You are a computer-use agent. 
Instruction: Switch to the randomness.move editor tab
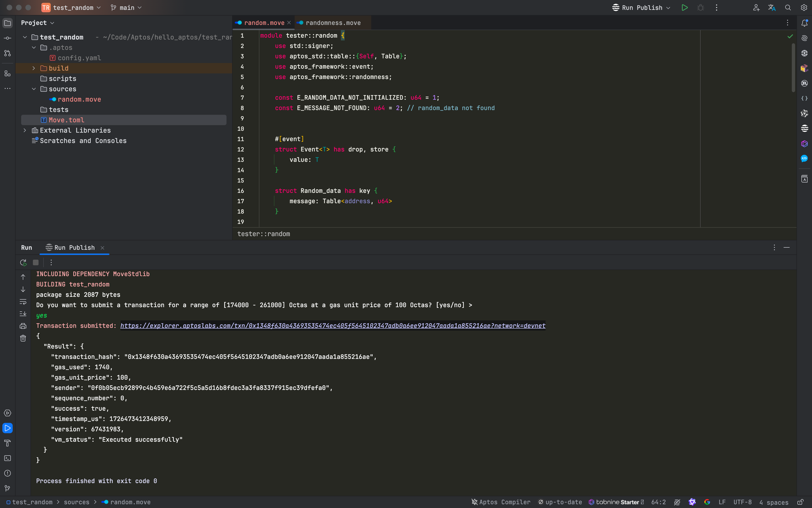tap(333, 23)
